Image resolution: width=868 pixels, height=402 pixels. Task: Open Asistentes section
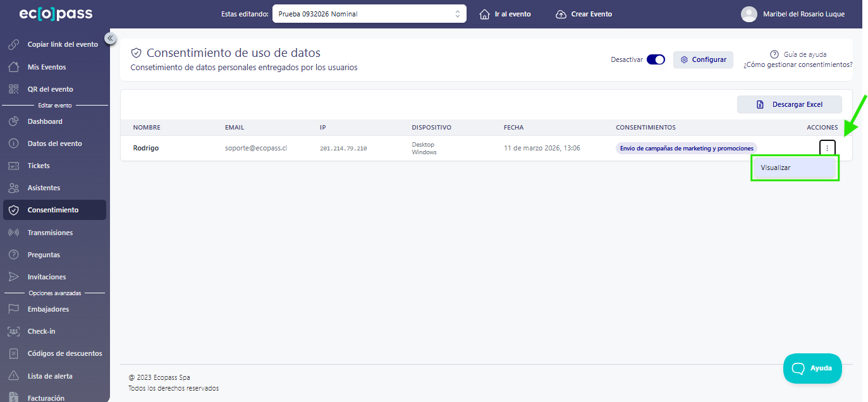(x=44, y=188)
